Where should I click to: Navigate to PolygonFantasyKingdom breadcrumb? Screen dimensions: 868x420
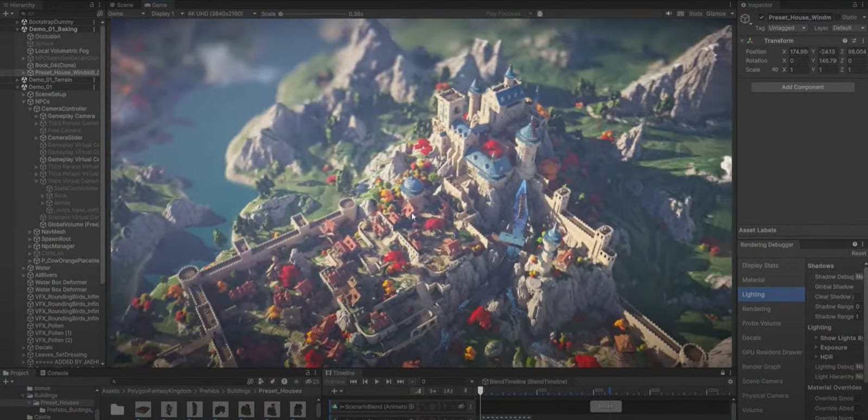pyautogui.click(x=159, y=391)
